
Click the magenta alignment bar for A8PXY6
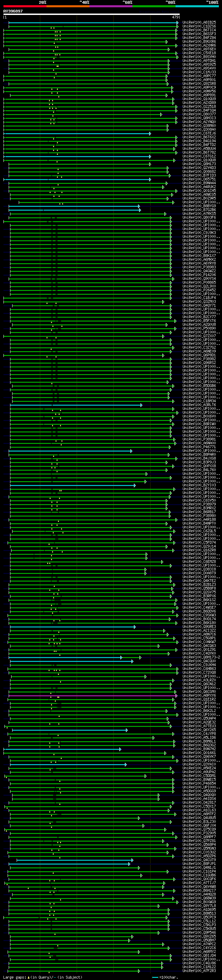93,695
